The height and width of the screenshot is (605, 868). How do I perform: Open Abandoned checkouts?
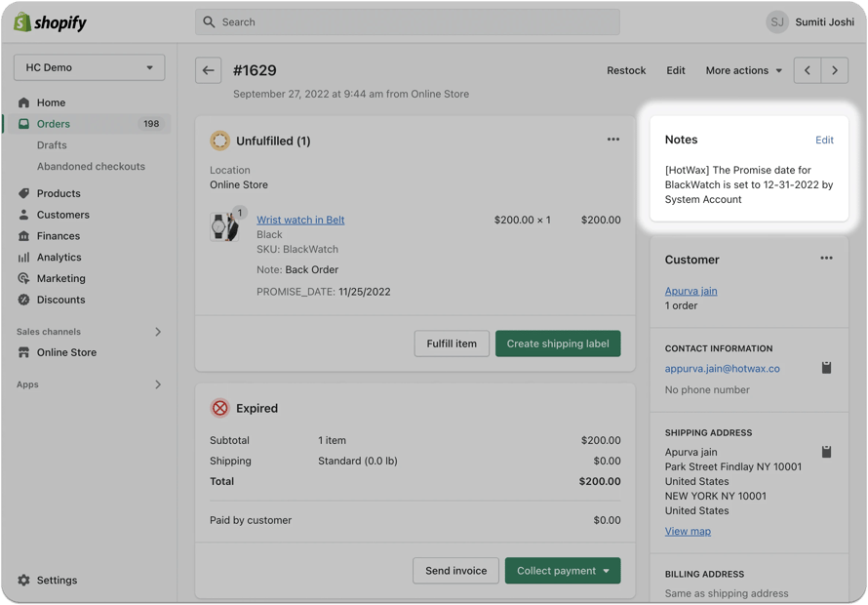(91, 166)
